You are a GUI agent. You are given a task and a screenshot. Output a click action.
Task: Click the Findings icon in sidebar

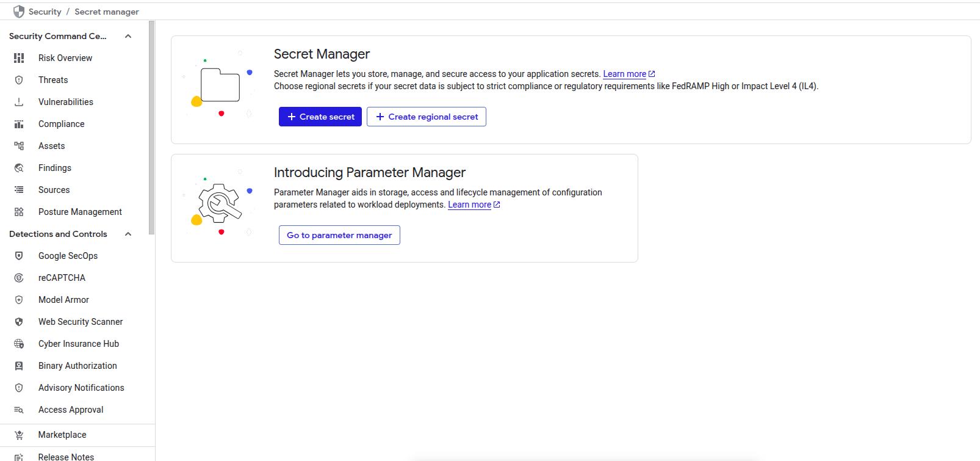coord(19,168)
